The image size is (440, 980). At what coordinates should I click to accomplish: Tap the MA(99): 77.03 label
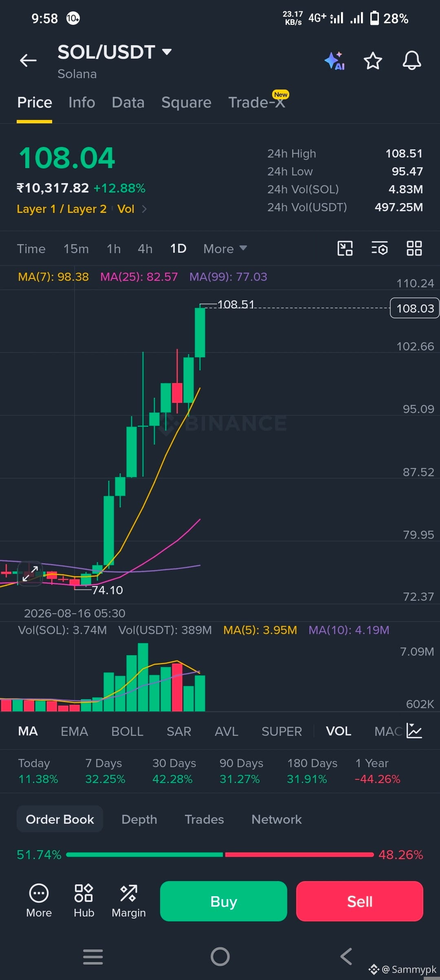point(228,277)
